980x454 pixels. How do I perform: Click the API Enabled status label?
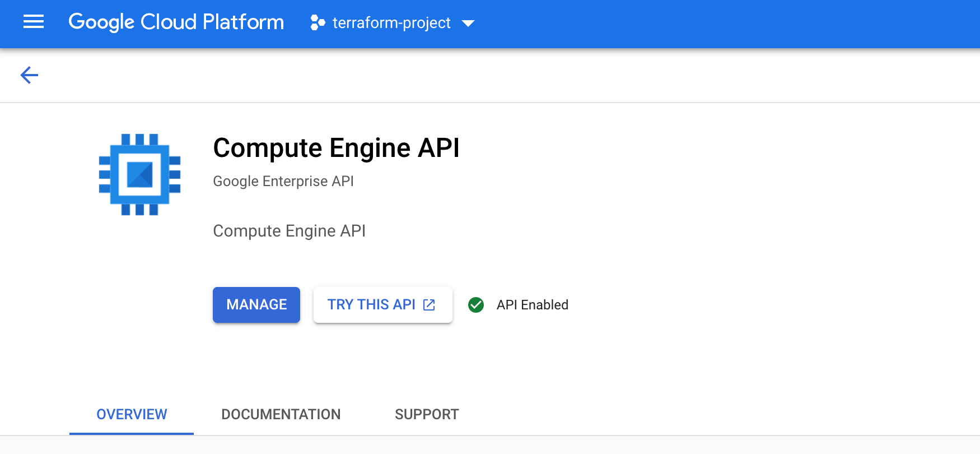[533, 305]
